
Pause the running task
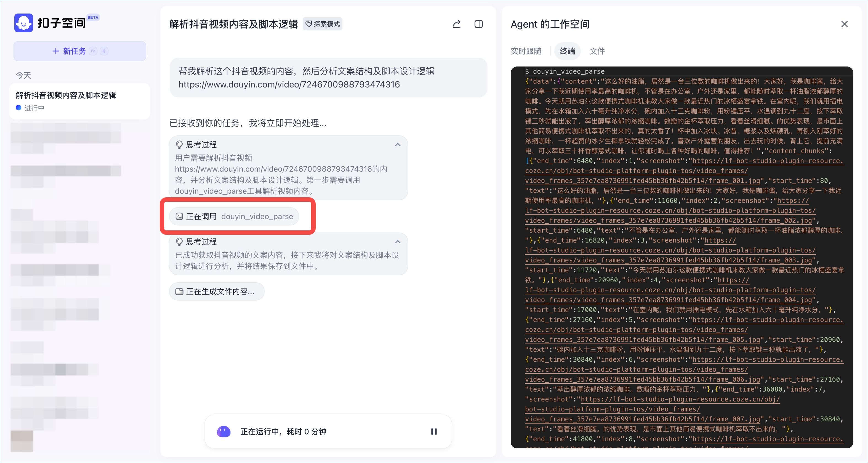click(434, 431)
